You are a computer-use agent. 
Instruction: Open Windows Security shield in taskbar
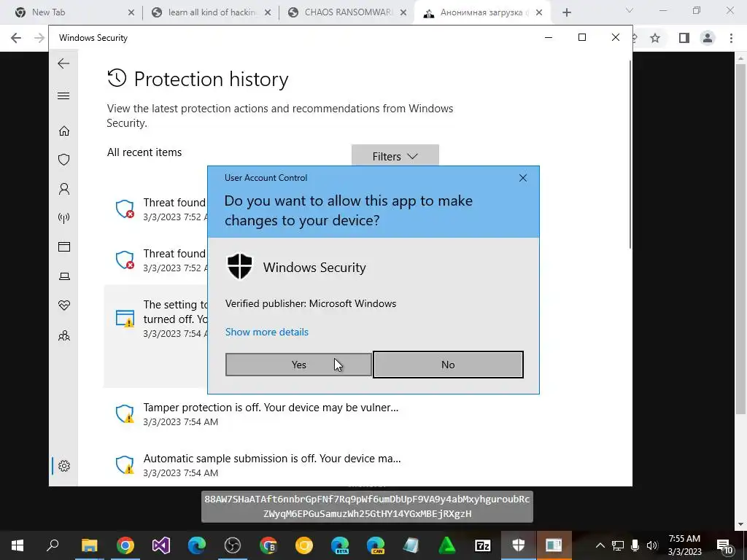tap(519, 545)
